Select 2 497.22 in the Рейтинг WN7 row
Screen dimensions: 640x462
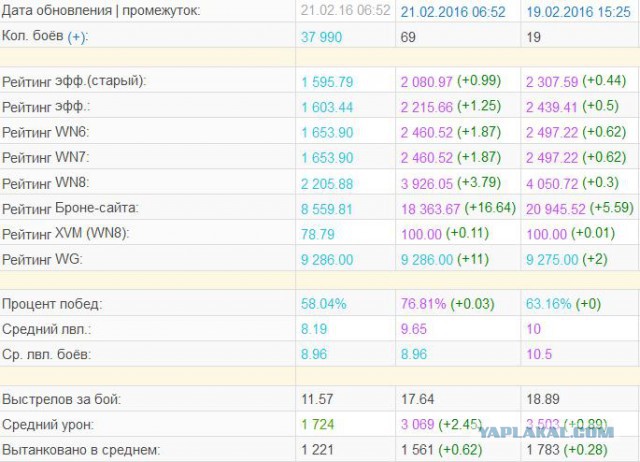pyautogui.click(x=552, y=158)
